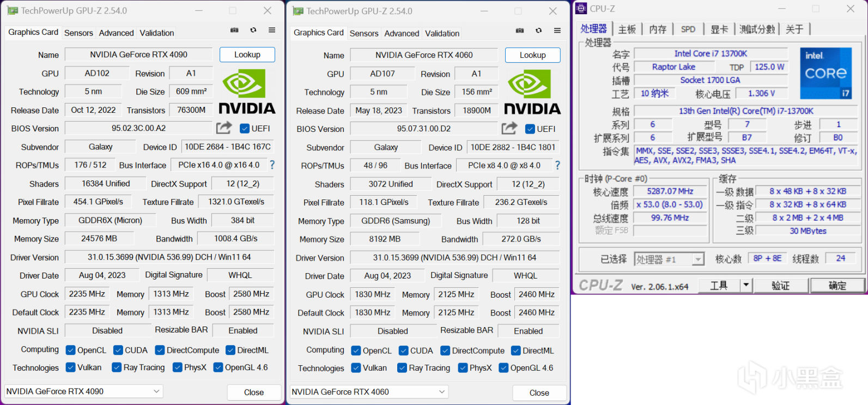
Task: Click NVIDIA logo in RTX 4090 window
Action: tap(247, 92)
